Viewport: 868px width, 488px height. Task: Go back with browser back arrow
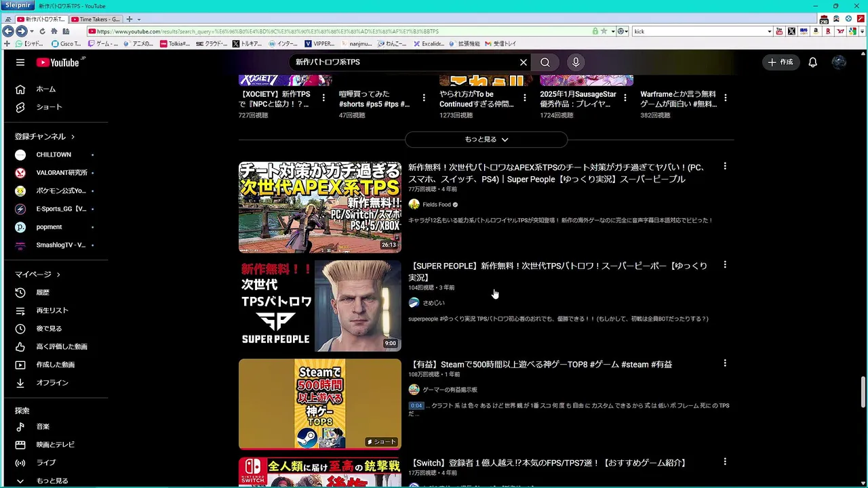[x=7, y=31]
